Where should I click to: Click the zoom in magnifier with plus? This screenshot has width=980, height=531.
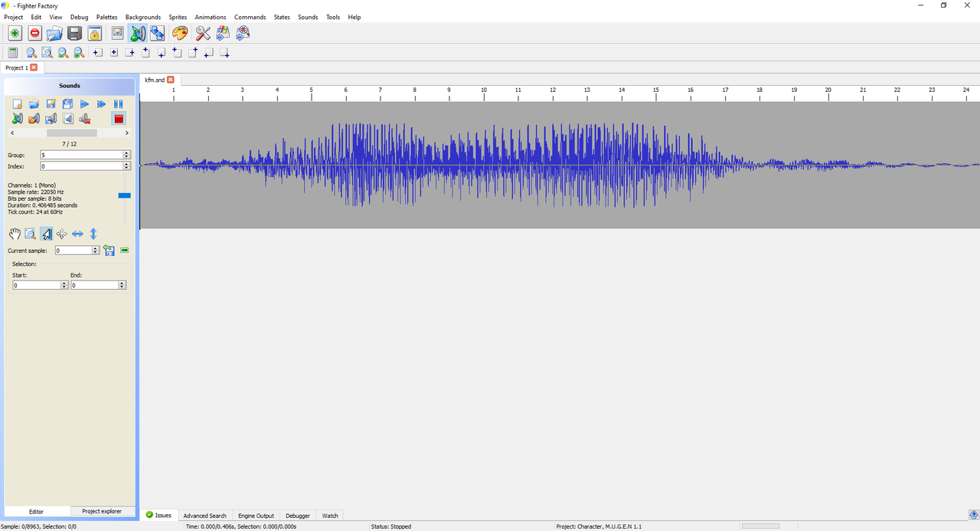point(79,53)
